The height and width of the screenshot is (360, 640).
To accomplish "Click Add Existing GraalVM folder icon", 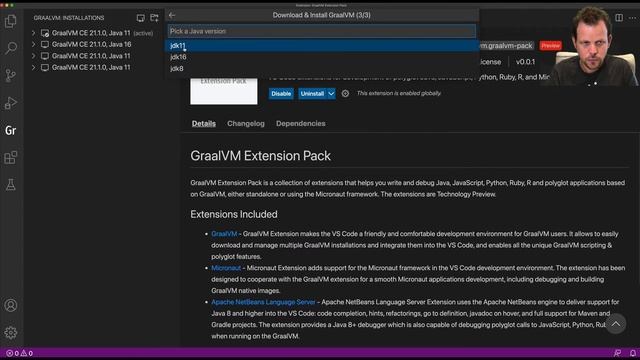I will click(x=154, y=18).
